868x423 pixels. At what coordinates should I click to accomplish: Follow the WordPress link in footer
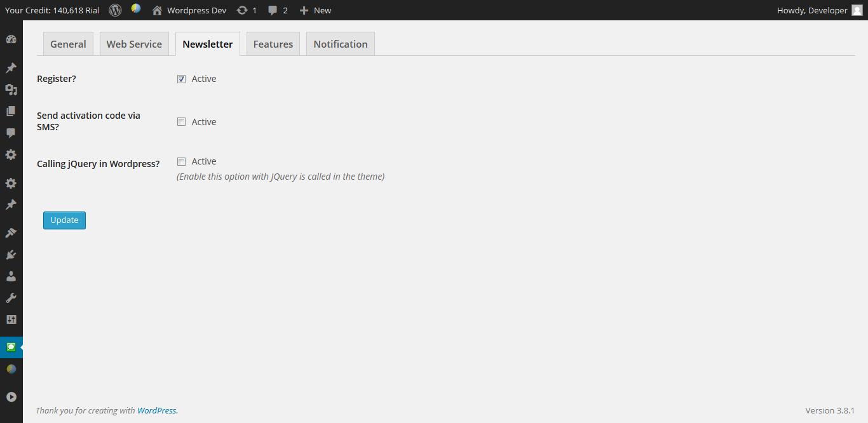157,410
